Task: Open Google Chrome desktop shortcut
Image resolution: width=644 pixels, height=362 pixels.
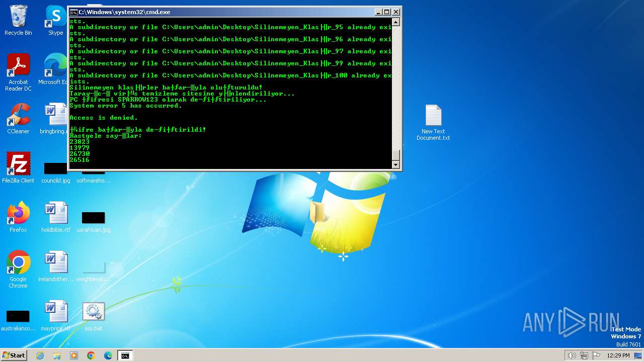Action: [18, 269]
